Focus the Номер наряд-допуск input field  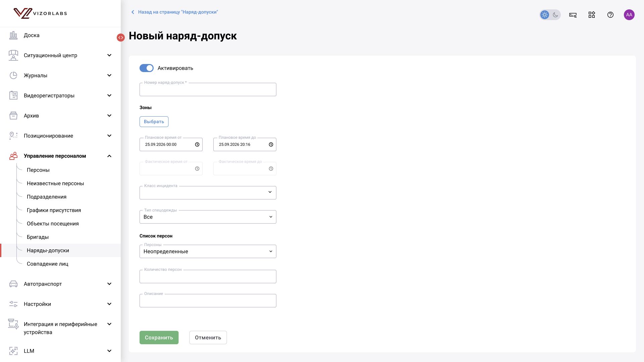click(x=208, y=89)
